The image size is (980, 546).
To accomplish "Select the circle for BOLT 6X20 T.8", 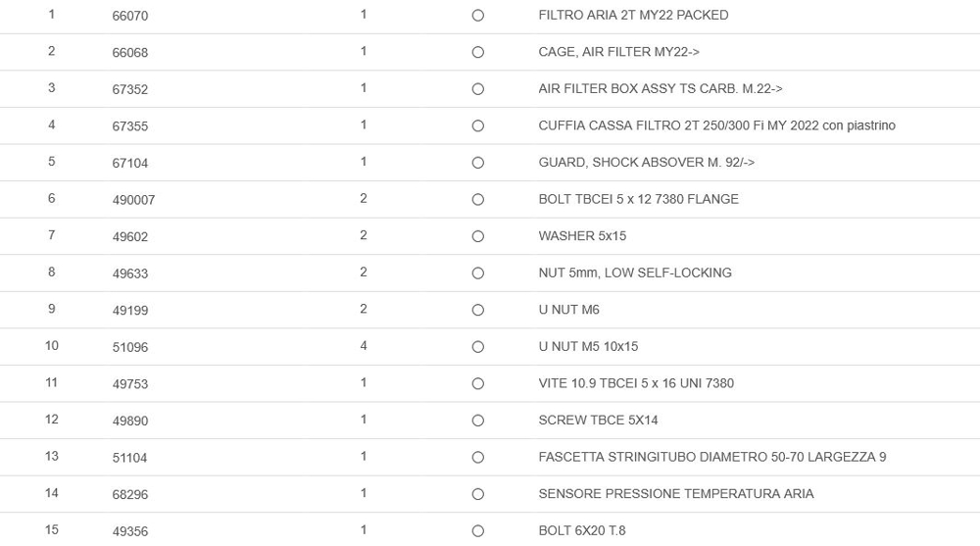I will (477, 531).
